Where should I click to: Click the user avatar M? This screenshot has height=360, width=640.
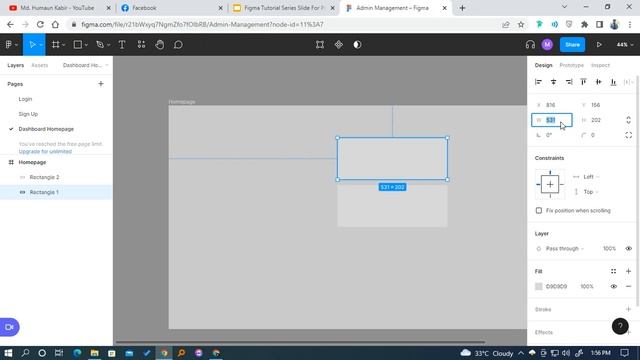click(547, 44)
